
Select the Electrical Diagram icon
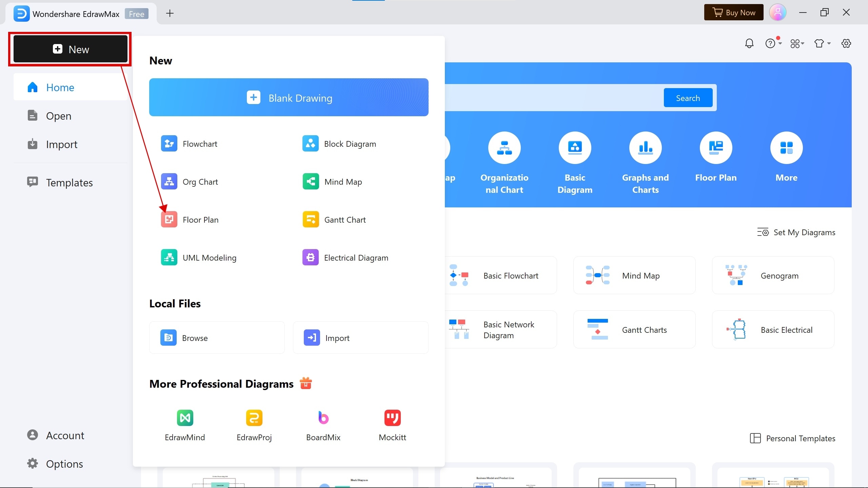310,257
